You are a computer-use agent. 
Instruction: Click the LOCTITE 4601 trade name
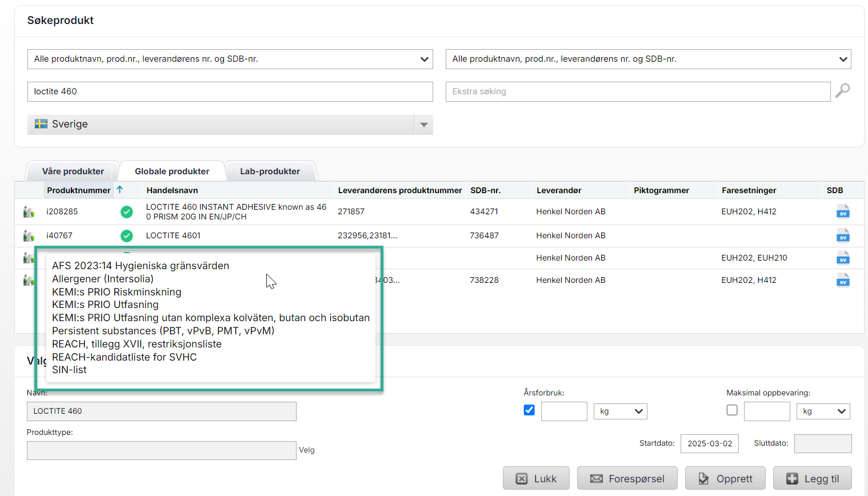tap(173, 235)
